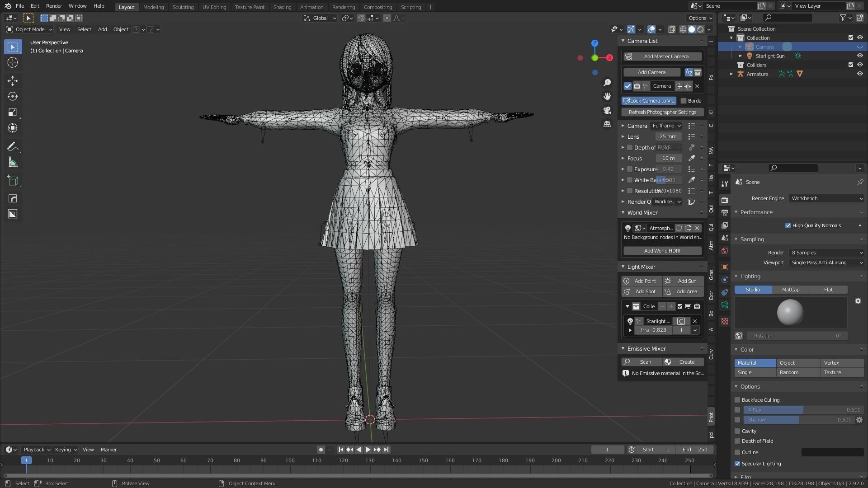Click Refresh Photographer Settings
Viewport: 868px width, 488px height.
tap(663, 112)
